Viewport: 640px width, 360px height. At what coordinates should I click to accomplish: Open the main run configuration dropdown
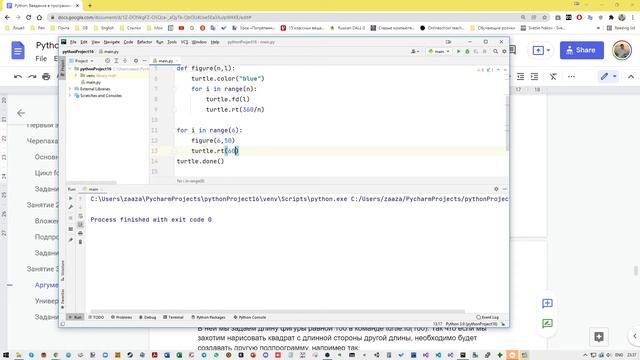click(439, 51)
